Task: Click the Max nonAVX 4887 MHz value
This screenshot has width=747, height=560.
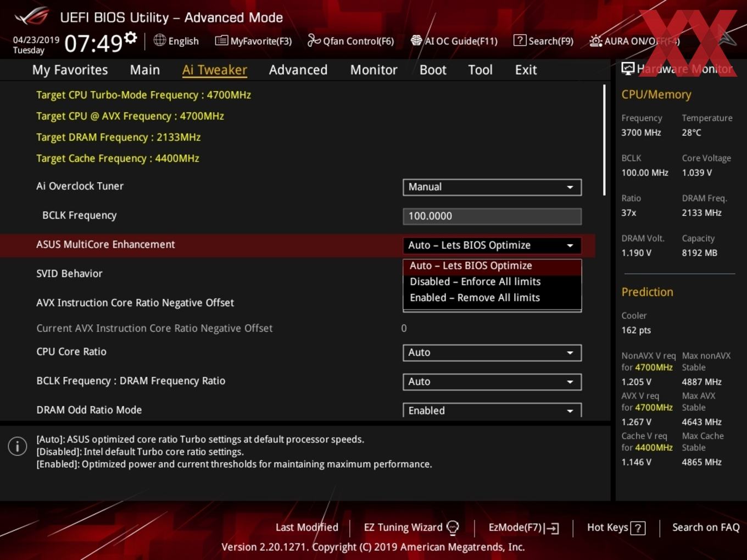Action: tap(701, 382)
